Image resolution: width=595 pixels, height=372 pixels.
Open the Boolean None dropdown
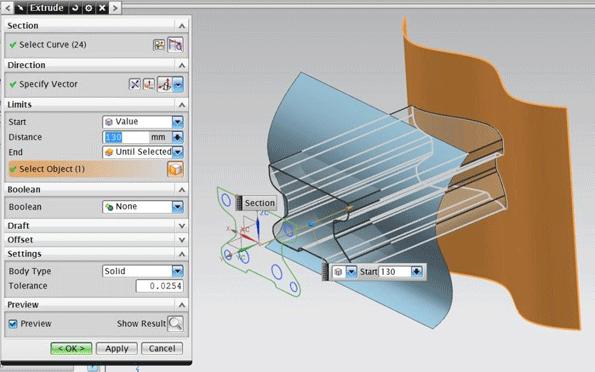tap(177, 207)
